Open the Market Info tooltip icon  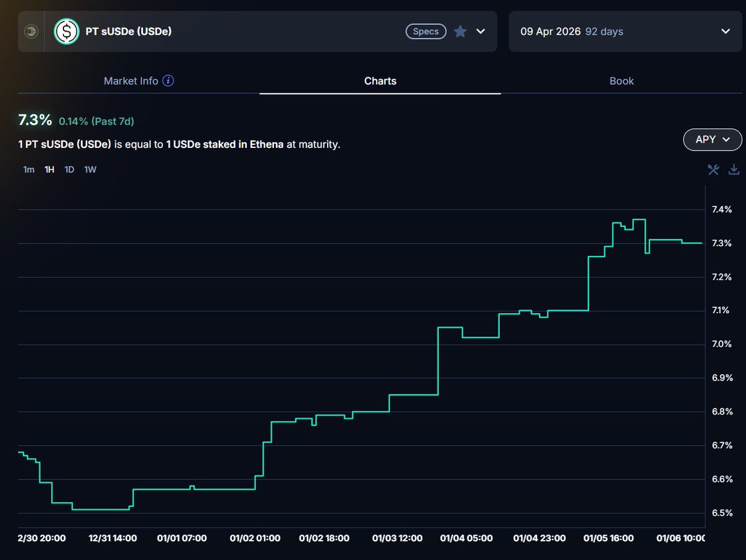pyautogui.click(x=168, y=81)
